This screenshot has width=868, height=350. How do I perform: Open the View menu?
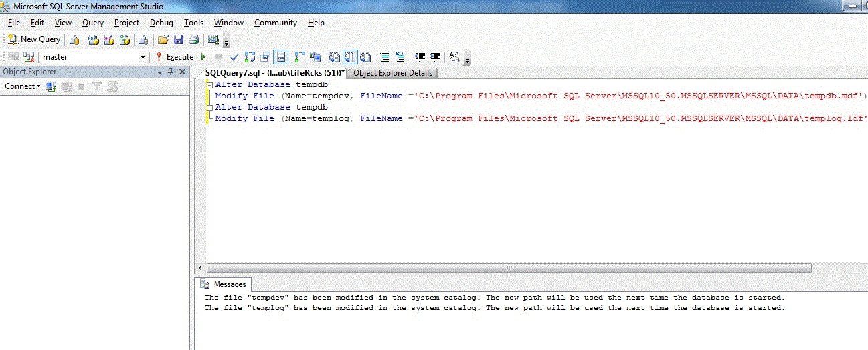point(64,23)
